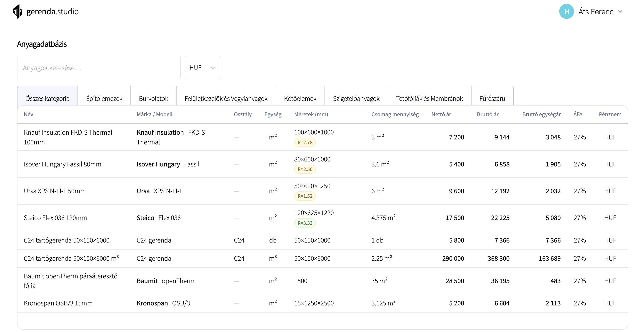Select the Fűrészáru tab
The image size is (644, 332).
[492, 98]
